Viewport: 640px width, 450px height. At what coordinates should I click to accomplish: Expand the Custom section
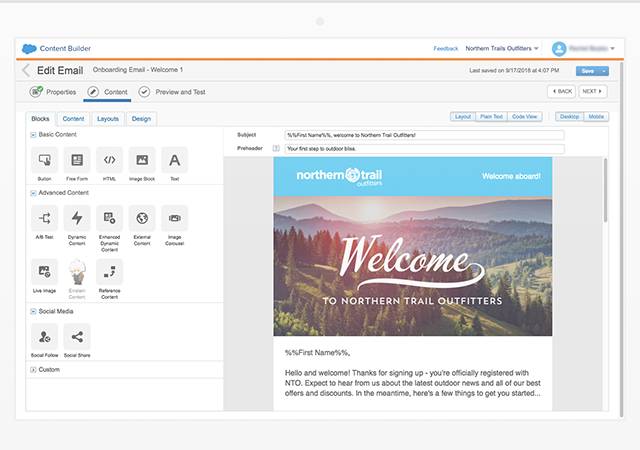point(33,370)
